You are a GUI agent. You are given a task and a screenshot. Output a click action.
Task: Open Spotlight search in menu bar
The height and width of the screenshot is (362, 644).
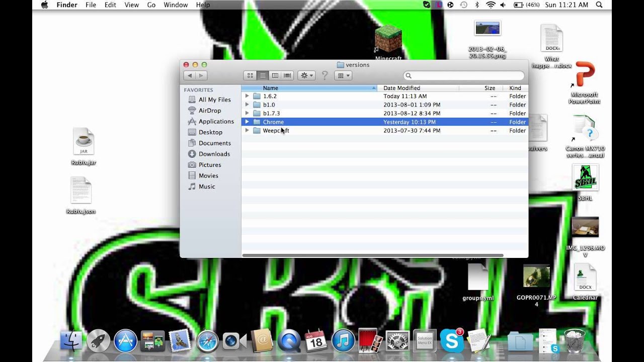coord(599,5)
